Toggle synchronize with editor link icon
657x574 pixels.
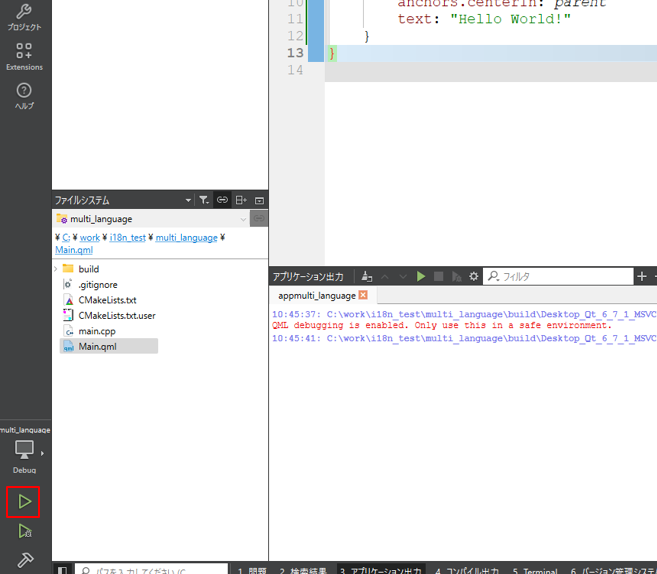222,200
